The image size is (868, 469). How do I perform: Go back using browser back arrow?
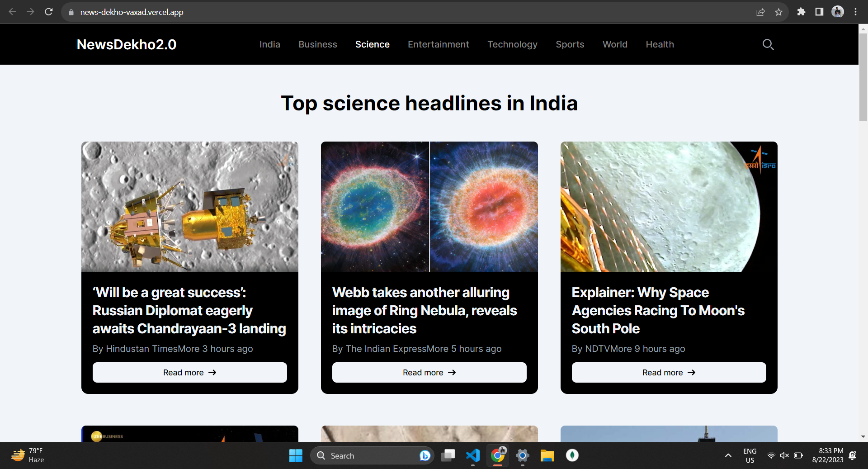pyautogui.click(x=13, y=12)
